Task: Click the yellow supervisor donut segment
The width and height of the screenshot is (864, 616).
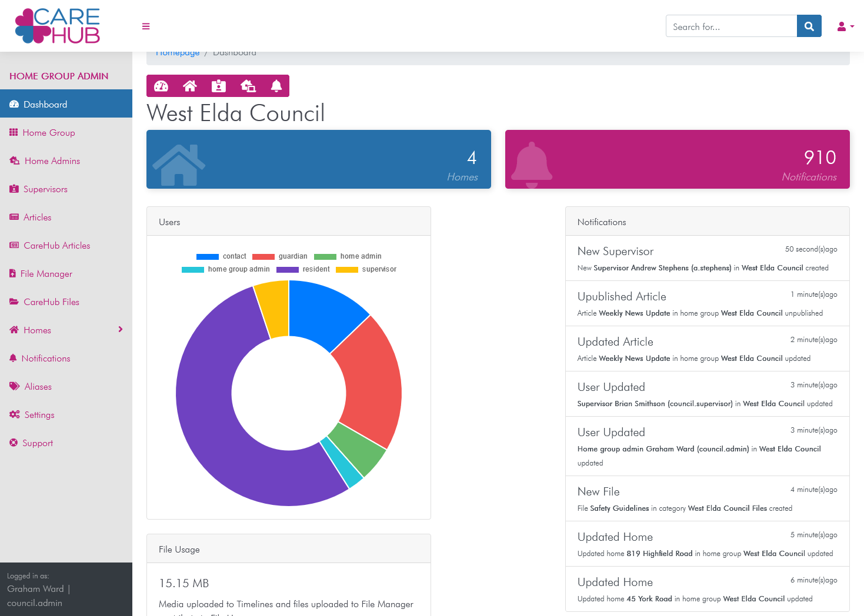Action: pos(275,309)
